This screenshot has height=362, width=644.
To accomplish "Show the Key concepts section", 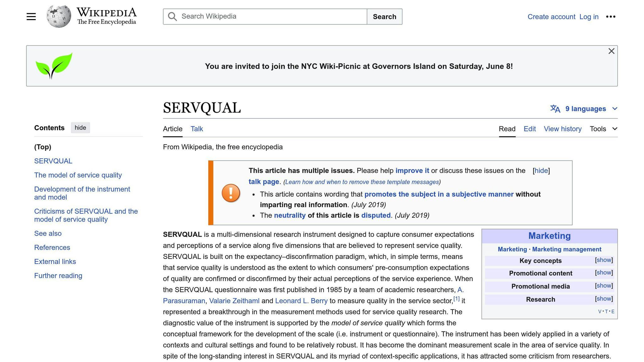I will pyautogui.click(x=604, y=260).
